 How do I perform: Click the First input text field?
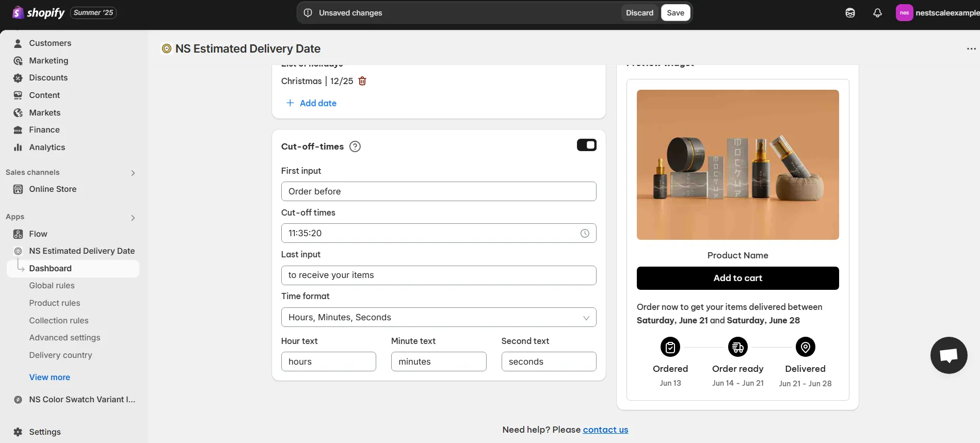[x=439, y=191]
